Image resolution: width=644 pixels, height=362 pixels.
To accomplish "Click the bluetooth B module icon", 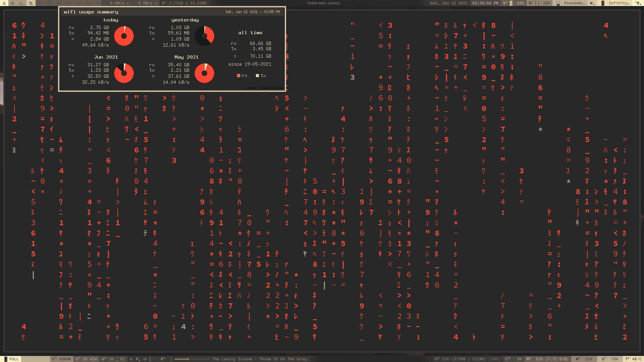I will (x=638, y=3).
